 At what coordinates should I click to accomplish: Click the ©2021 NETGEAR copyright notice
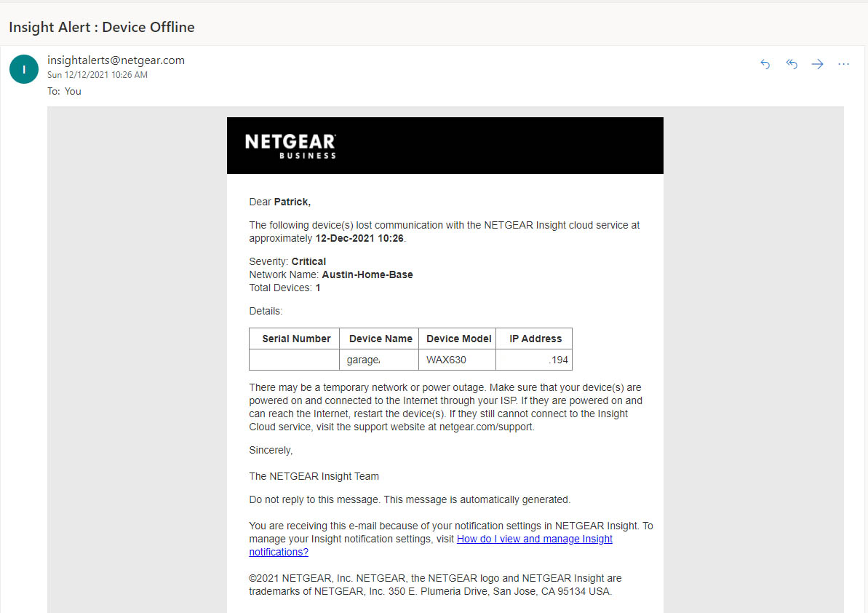tap(435, 585)
